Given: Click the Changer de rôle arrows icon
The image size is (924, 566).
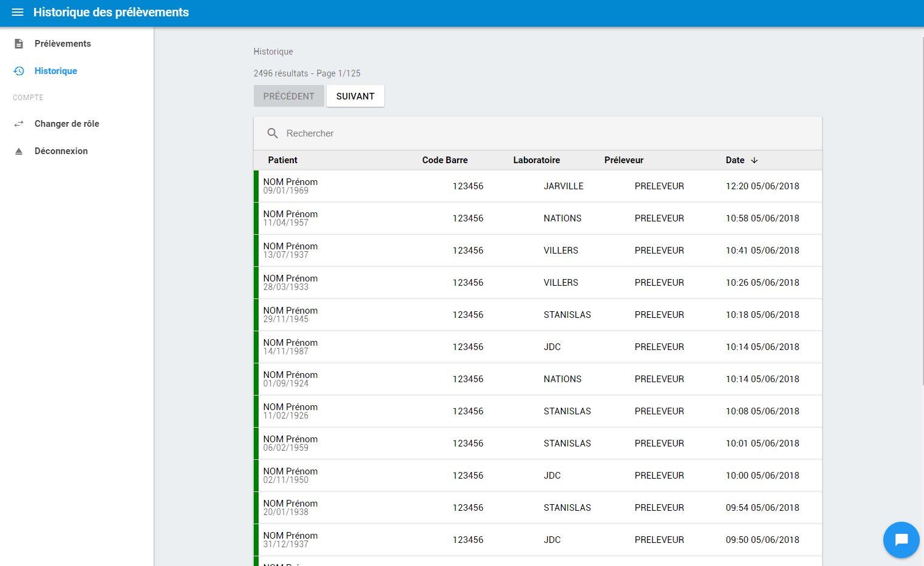Looking at the screenshot, I should click(x=19, y=124).
